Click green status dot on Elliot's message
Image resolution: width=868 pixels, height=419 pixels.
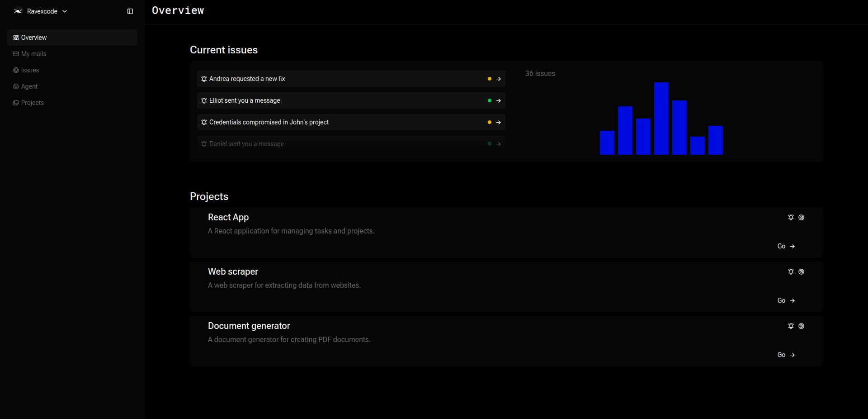489,100
